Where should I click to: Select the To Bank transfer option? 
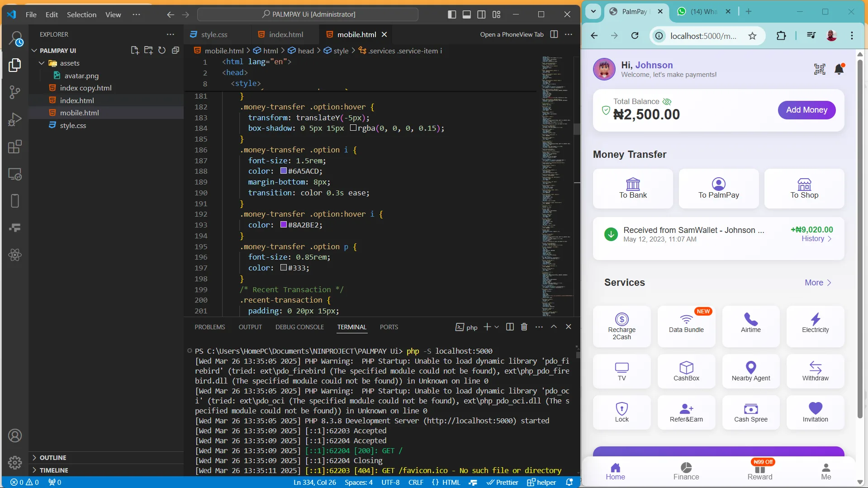point(633,189)
